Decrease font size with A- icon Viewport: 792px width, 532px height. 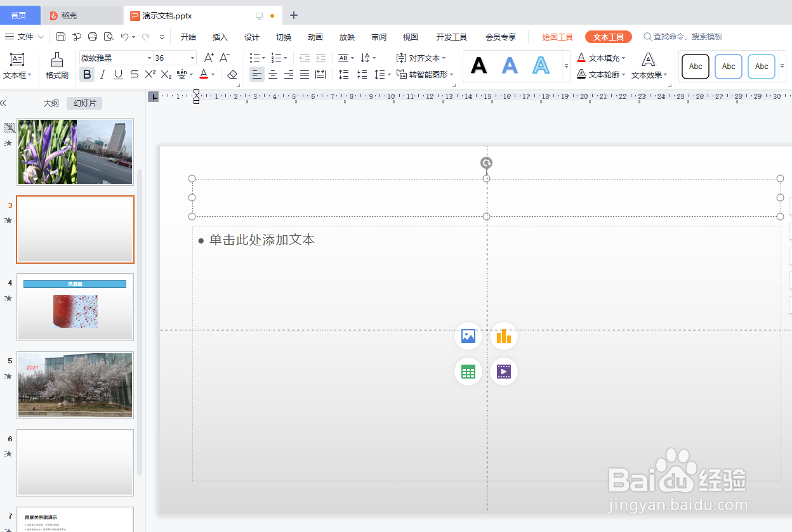pyautogui.click(x=225, y=58)
